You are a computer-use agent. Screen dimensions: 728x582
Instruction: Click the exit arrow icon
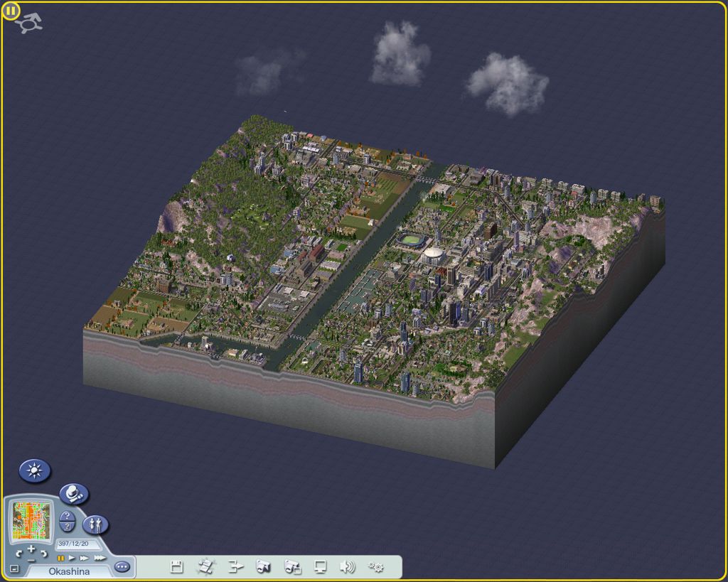(236, 566)
